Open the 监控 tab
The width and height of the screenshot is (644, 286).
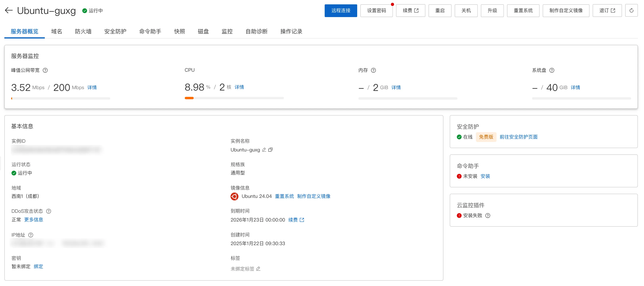pyautogui.click(x=227, y=32)
